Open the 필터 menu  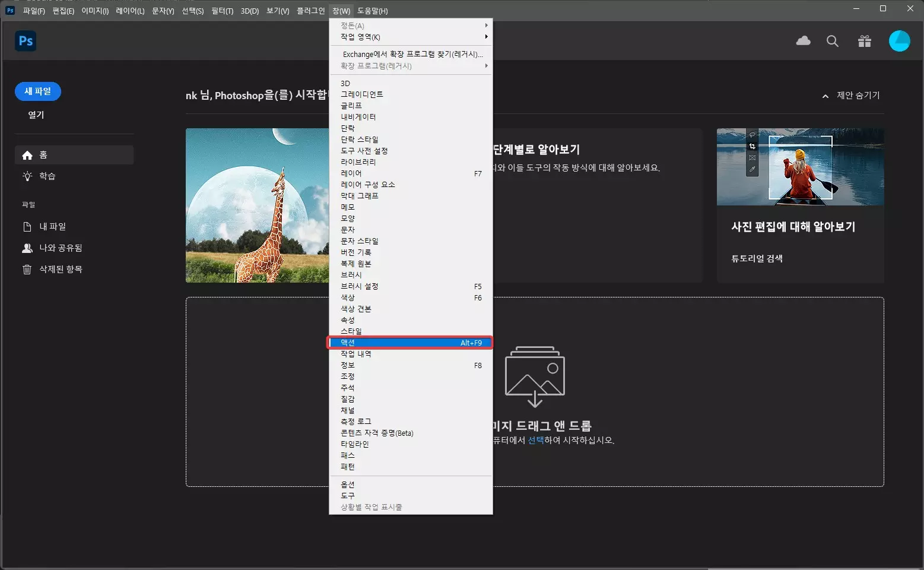pyautogui.click(x=222, y=10)
